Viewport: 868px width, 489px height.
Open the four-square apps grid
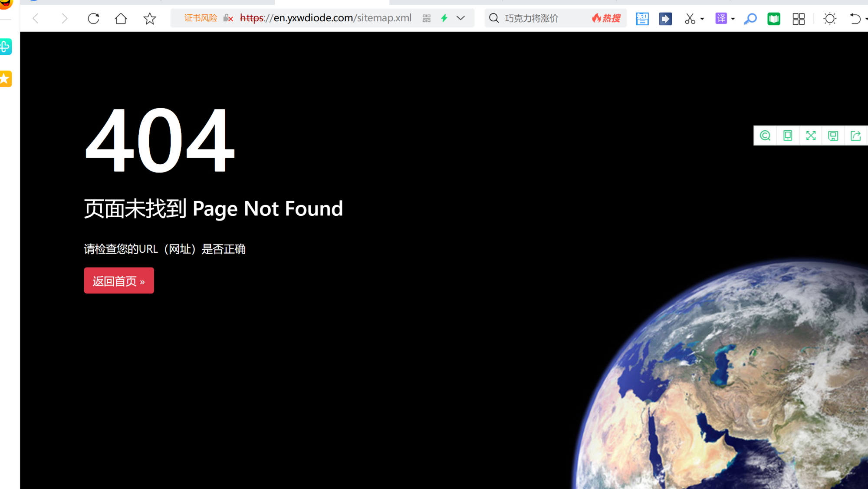point(799,19)
